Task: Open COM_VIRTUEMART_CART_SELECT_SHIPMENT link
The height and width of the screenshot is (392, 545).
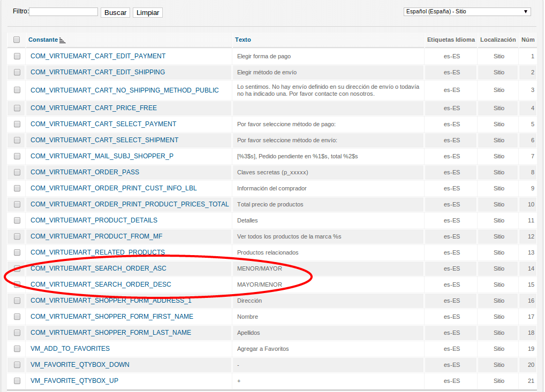Action: 104,140
